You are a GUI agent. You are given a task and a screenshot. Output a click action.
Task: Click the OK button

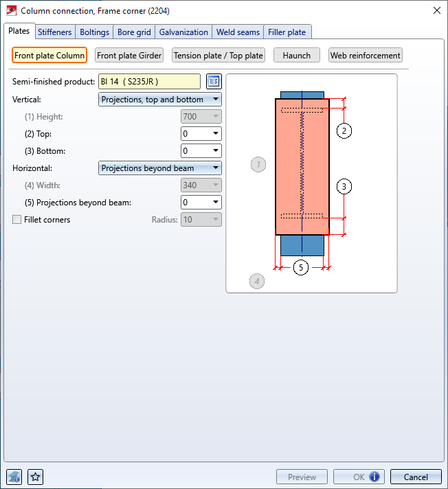pos(359,477)
